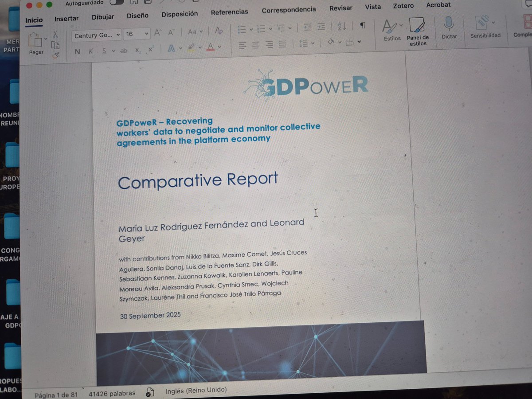Screen dimensions: 532x399
Task: Click the GDPoweR logo image
Action: (x=306, y=85)
